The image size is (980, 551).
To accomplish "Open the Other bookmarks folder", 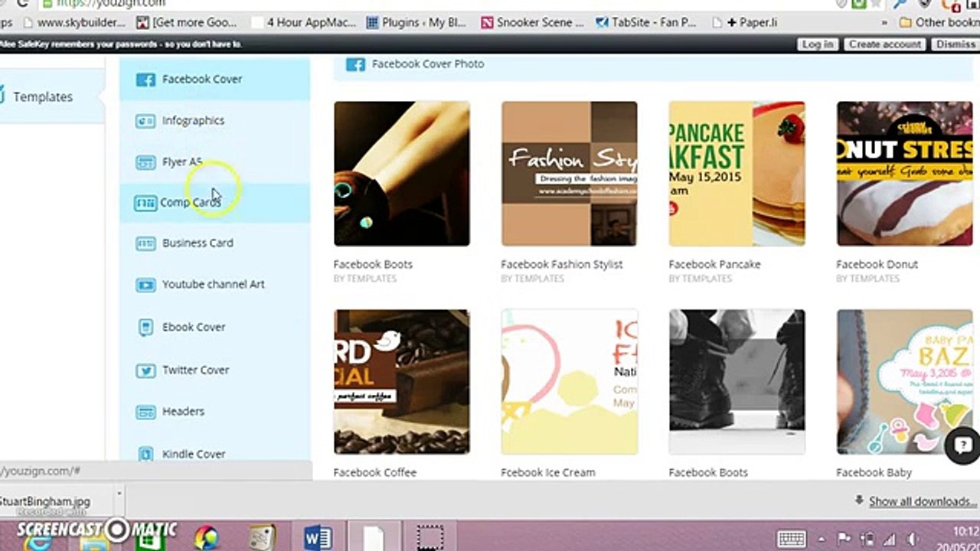I will point(939,22).
